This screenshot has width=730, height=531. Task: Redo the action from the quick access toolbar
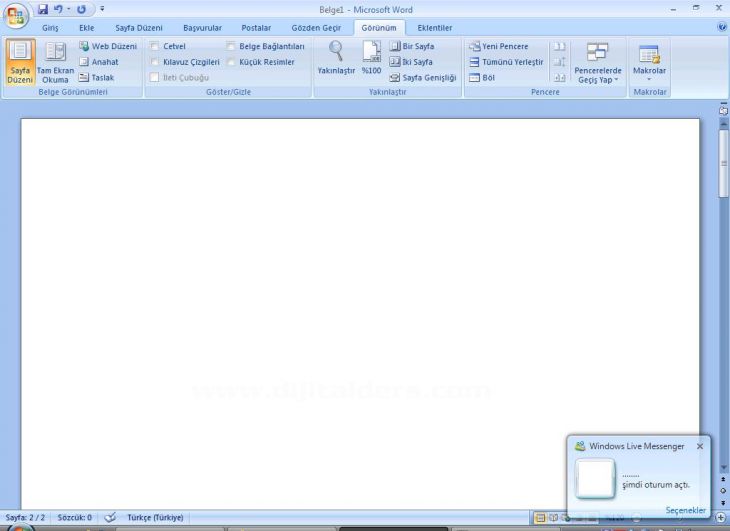[81, 9]
